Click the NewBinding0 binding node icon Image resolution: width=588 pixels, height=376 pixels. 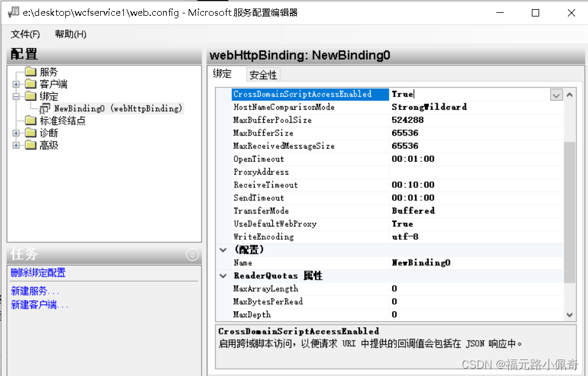(46, 109)
